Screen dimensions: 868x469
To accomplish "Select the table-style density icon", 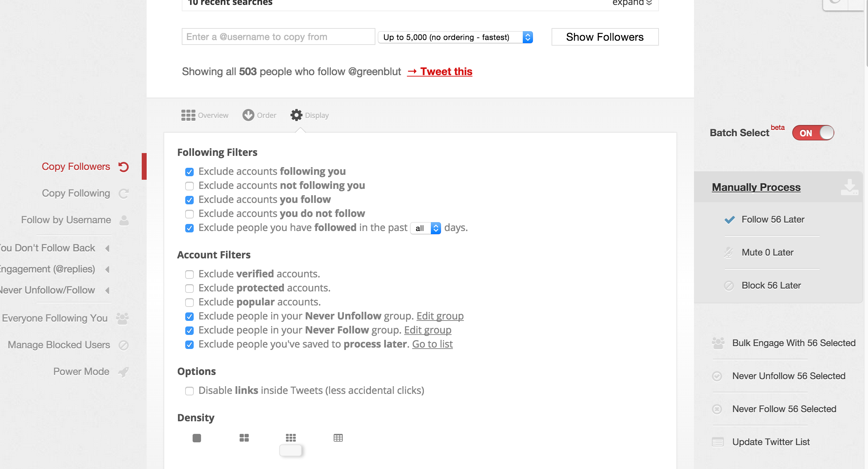I will (338, 438).
